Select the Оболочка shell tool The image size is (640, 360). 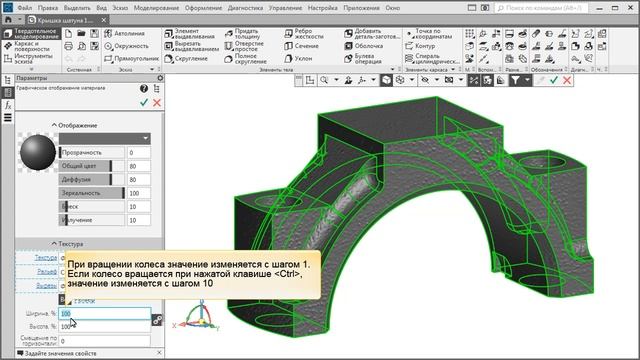coord(363,46)
